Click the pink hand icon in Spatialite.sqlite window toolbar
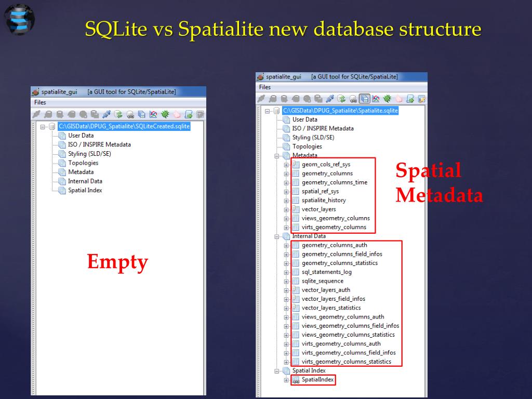The image size is (532, 399). pyautogui.click(x=398, y=99)
